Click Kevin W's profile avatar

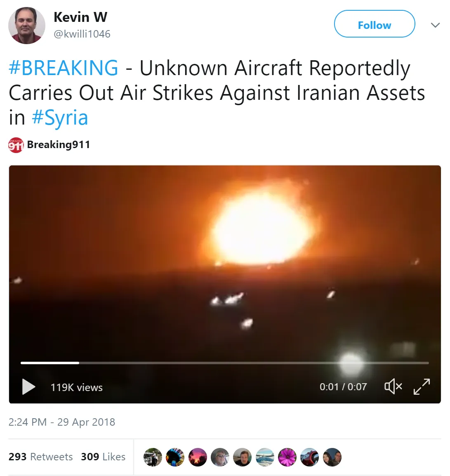27,26
